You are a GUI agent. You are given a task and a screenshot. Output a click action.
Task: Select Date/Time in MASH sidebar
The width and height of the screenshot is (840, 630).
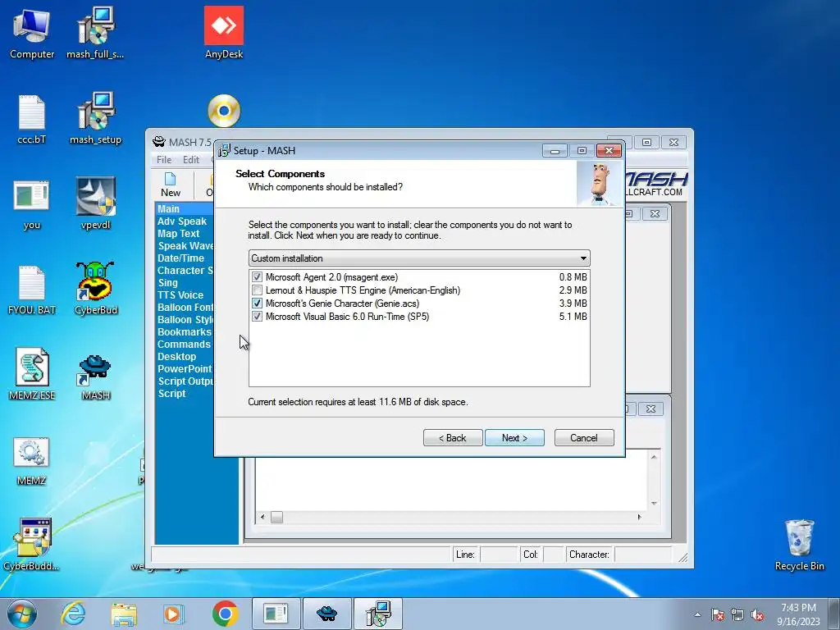(180, 258)
